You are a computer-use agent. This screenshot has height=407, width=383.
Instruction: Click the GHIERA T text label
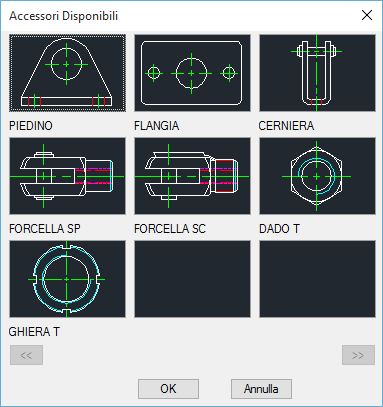[x=34, y=332]
